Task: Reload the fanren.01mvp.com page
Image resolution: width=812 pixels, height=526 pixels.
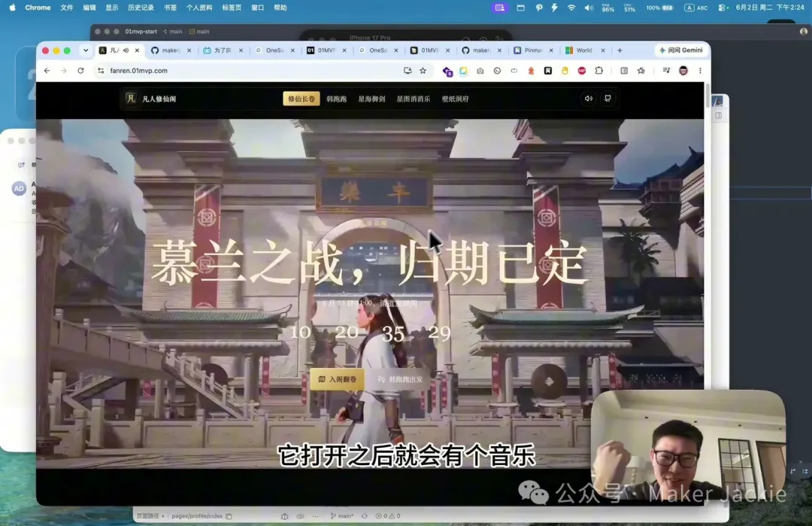Action: click(x=80, y=71)
